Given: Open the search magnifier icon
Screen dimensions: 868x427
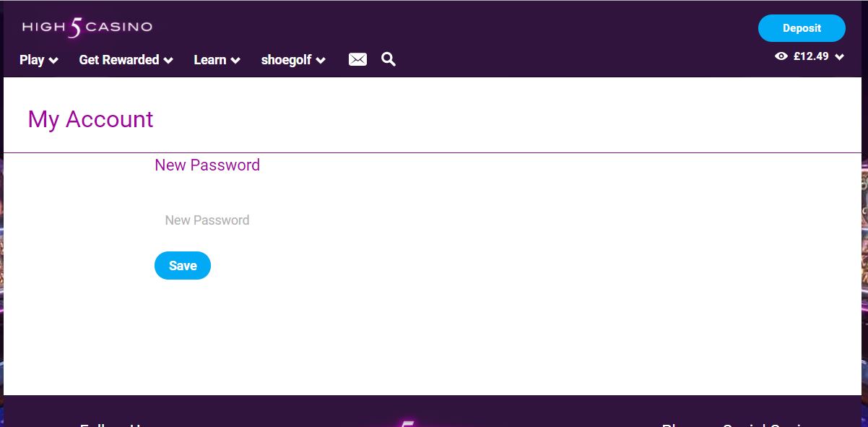Looking at the screenshot, I should coord(389,59).
